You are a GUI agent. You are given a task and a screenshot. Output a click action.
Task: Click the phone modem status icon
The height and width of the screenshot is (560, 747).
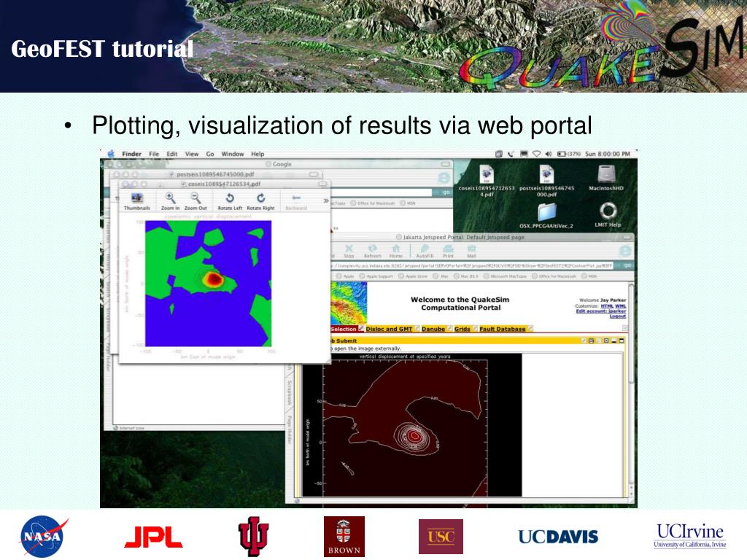[511, 154]
